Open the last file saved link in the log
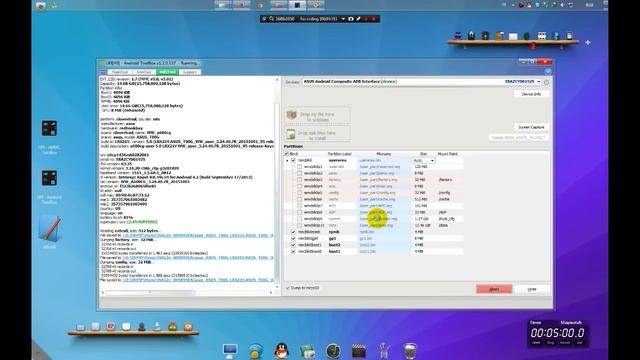Image resolution: width=640 pixels, height=360 pixels. pos(198,280)
